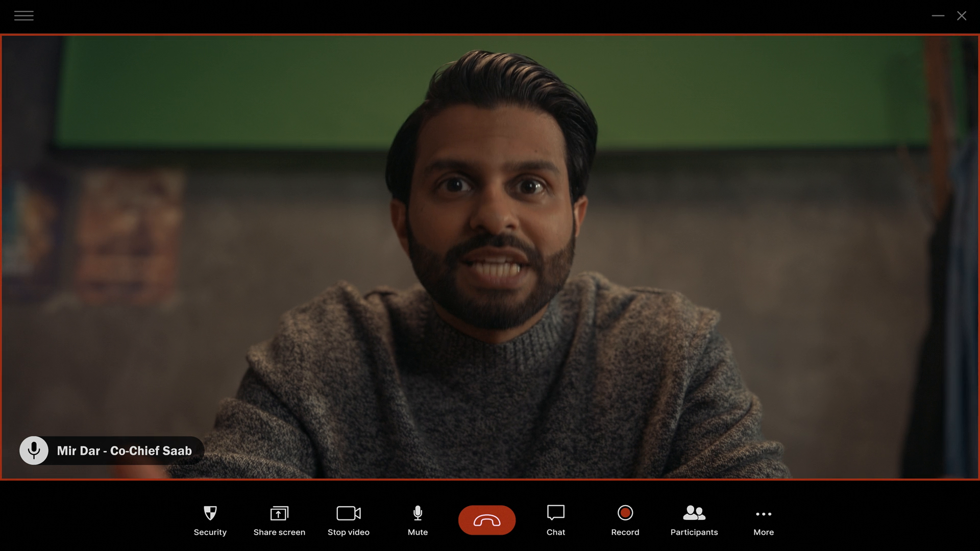End the call with red hang-up button
The width and height of the screenshot is (980, 551).
[486, 520]
